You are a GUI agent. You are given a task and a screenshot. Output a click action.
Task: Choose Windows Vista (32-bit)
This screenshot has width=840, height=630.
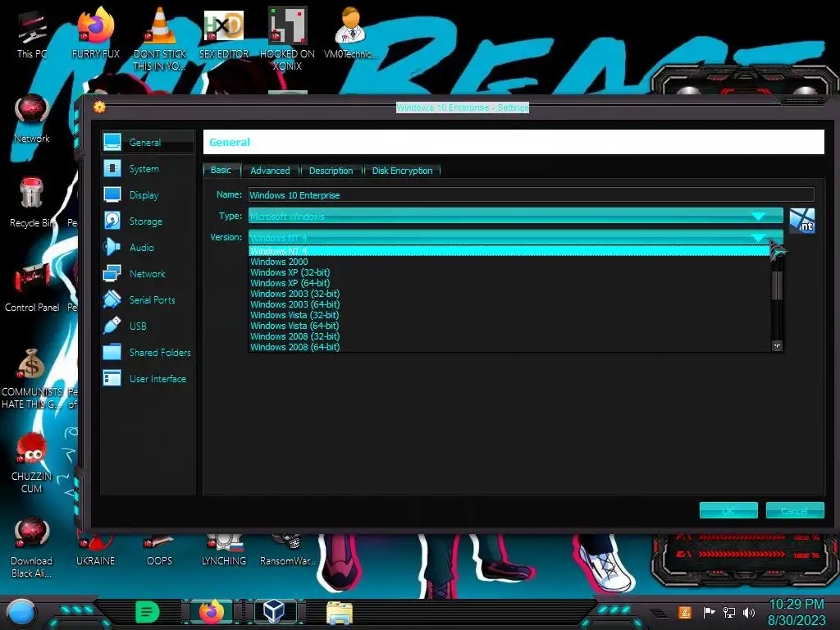(509, 315)
